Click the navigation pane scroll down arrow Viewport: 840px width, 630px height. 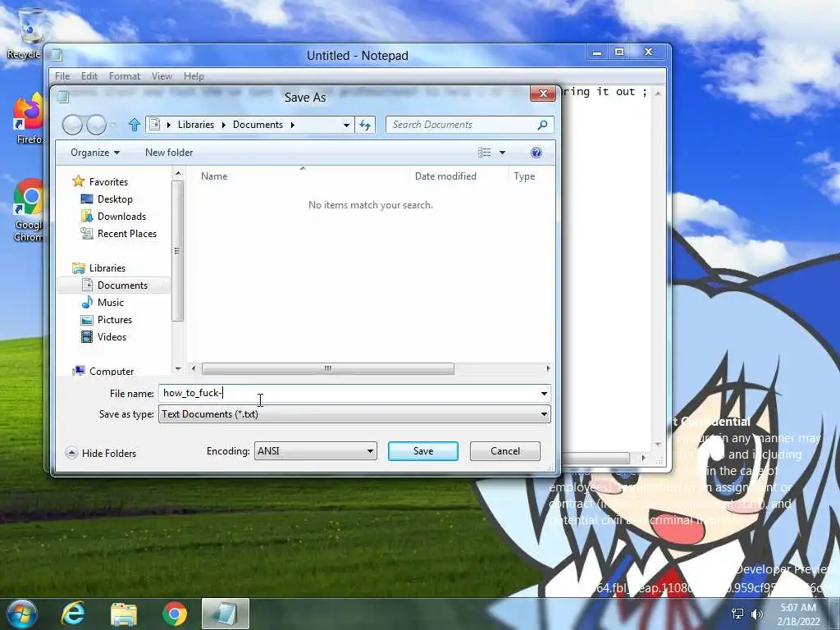point(178,369)
